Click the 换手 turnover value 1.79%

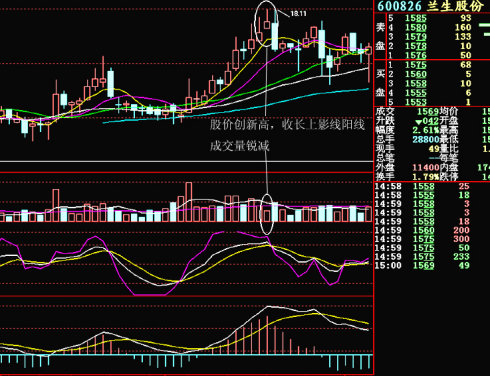[425, 176]
